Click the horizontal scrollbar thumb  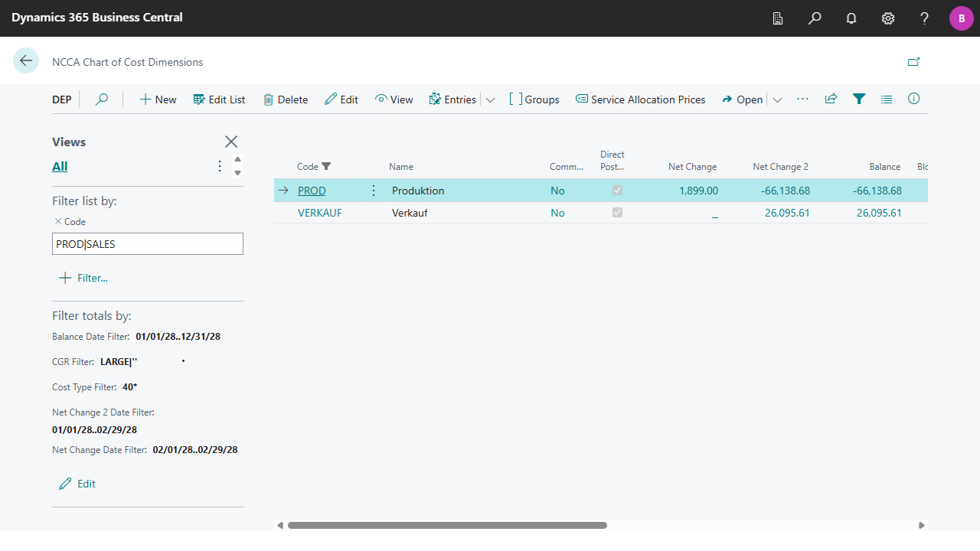click(x=447, y=526)
